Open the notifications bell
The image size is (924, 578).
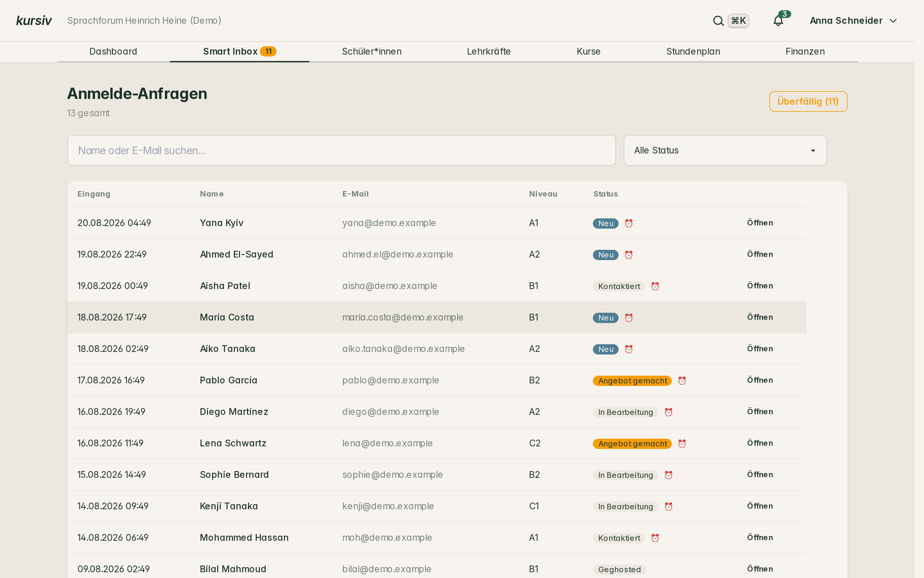(x=778, y=21)
